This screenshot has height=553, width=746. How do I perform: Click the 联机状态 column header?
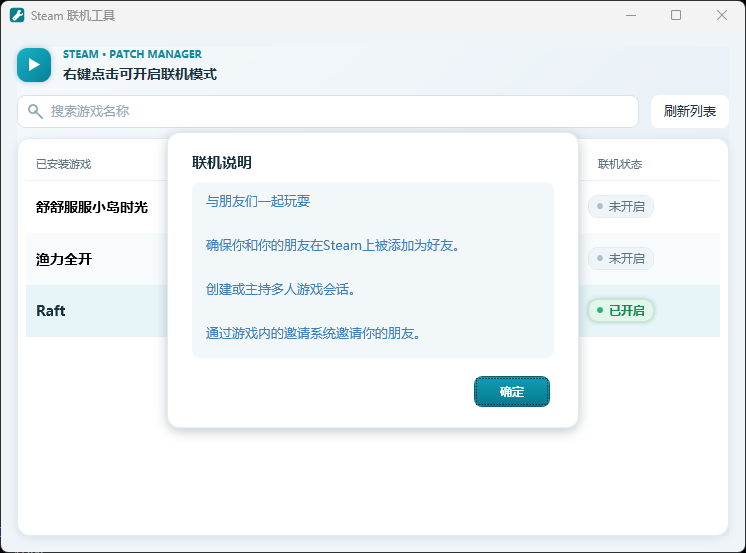620,164
